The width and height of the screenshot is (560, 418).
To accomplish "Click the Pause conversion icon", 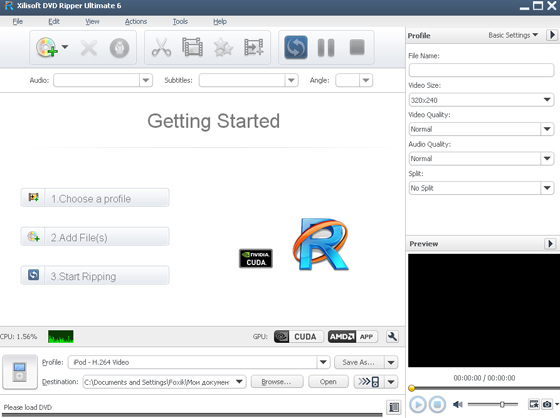I will pyautogui.click(x=326, y=48).
